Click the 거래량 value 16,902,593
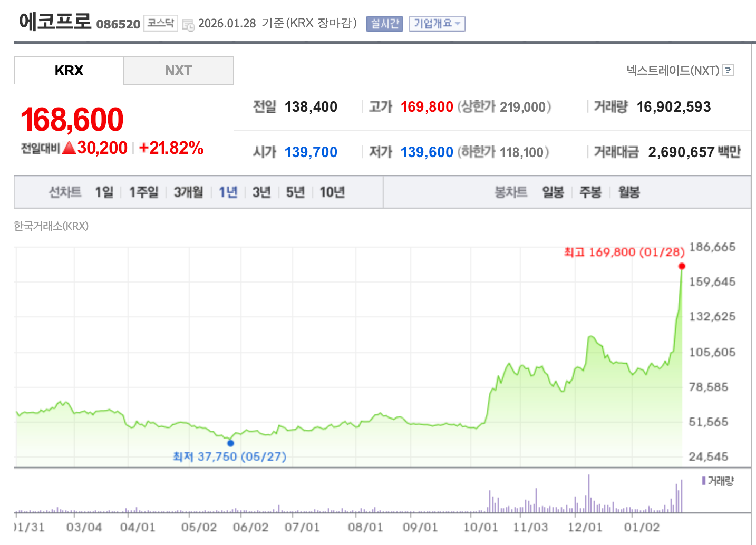 (x=674, y=107)
